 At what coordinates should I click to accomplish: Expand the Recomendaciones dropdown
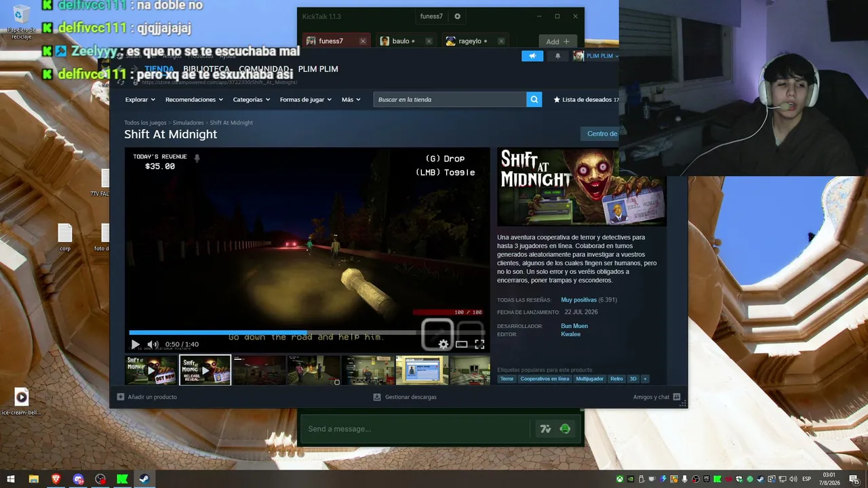click(194, 100)
